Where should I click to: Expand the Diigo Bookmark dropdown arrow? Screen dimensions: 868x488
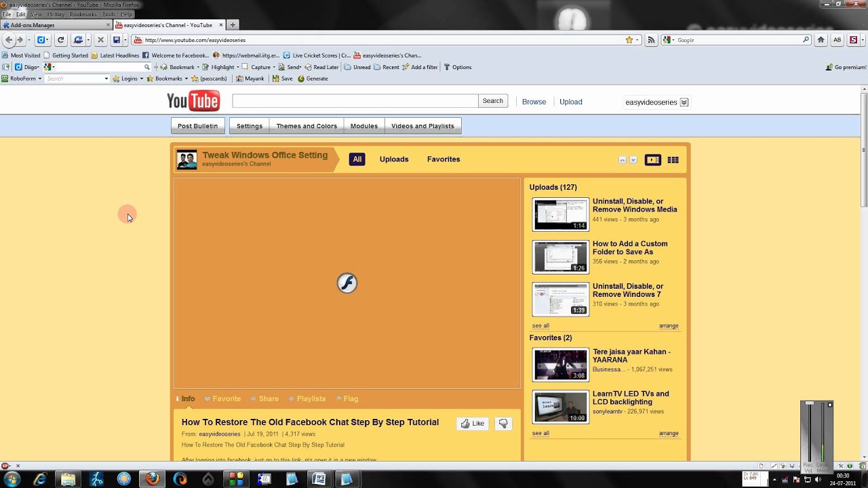pyautogui.click(x=198, y=67)
